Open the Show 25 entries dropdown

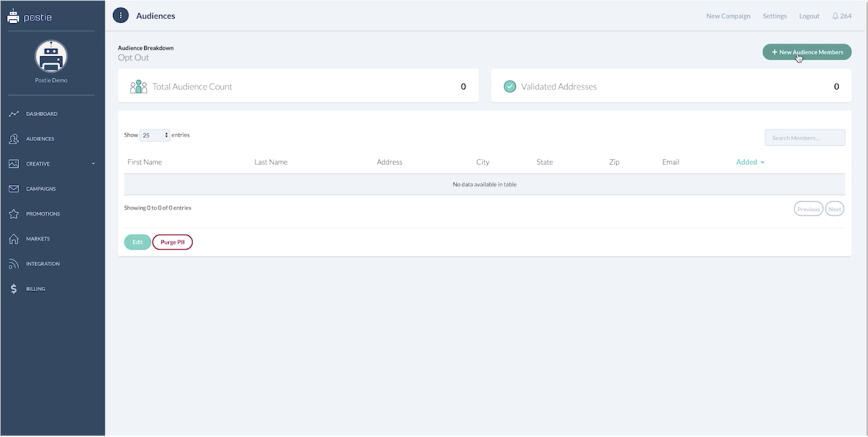(x=154, y=135)
